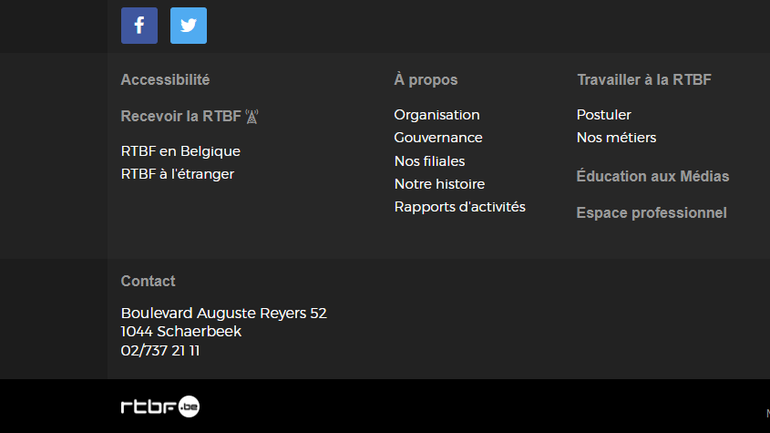This screenshot has width=770, height=433.
Task: Visit the Gouvernance link
Action: pos(438,138)
